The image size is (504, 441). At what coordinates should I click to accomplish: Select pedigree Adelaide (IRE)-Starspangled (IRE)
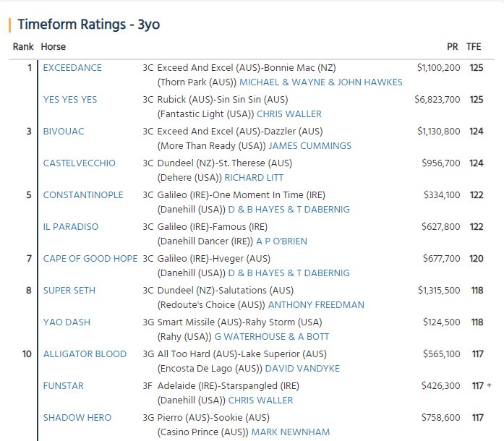click(228, 386)
